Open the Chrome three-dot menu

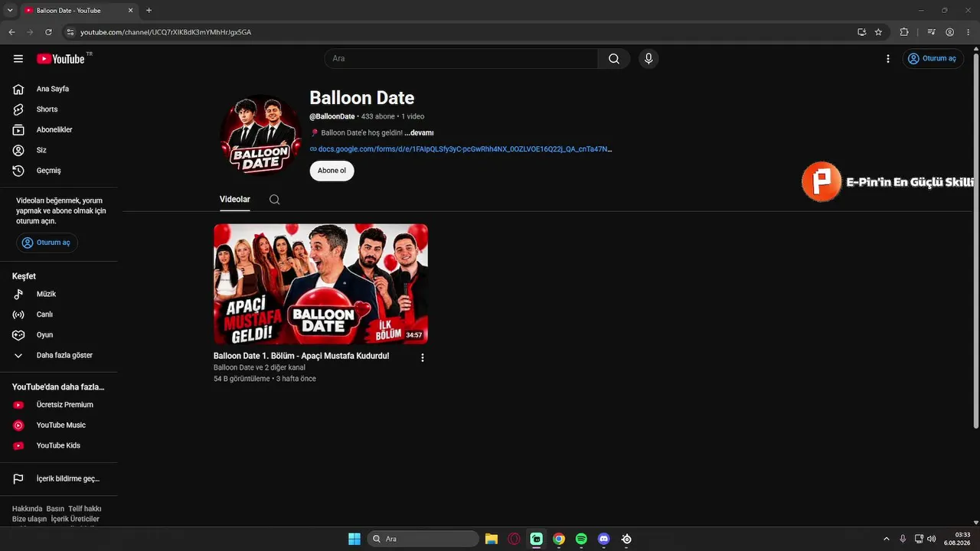pyautogui.click(x=968, y=32)
